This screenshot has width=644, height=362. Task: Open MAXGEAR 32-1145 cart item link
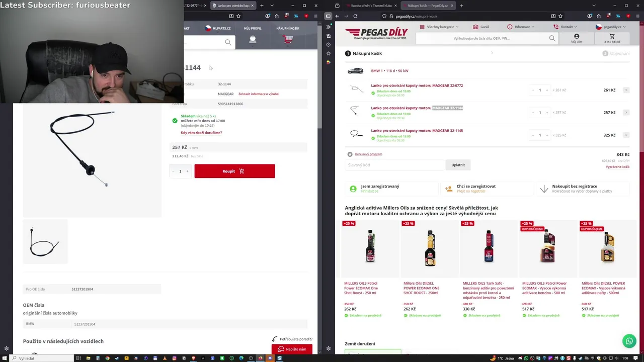coord(417,131)
